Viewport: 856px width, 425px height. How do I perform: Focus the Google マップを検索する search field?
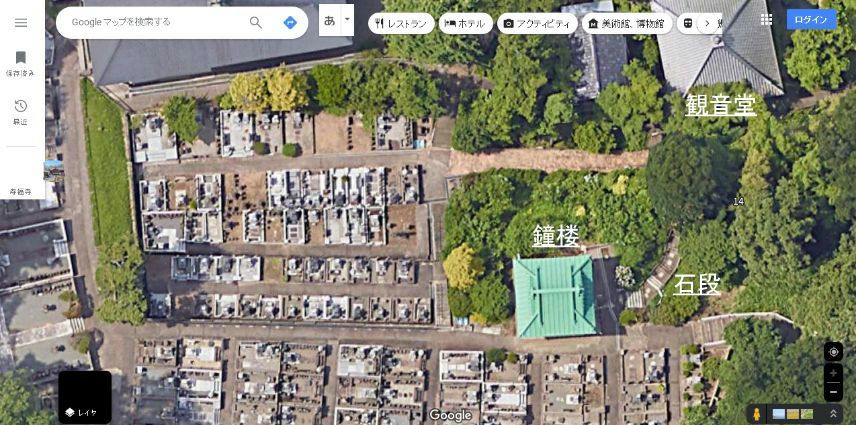click(x=158, y=22)
